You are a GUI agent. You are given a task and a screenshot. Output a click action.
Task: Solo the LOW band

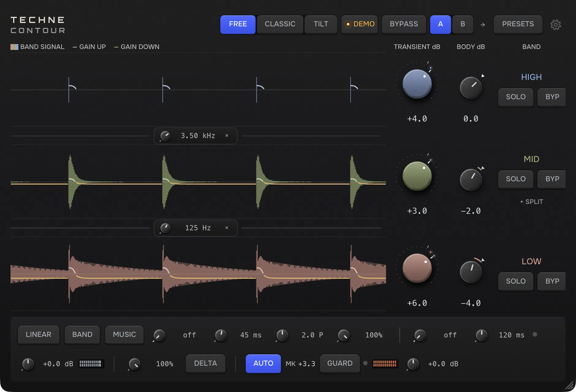[516, 281]
